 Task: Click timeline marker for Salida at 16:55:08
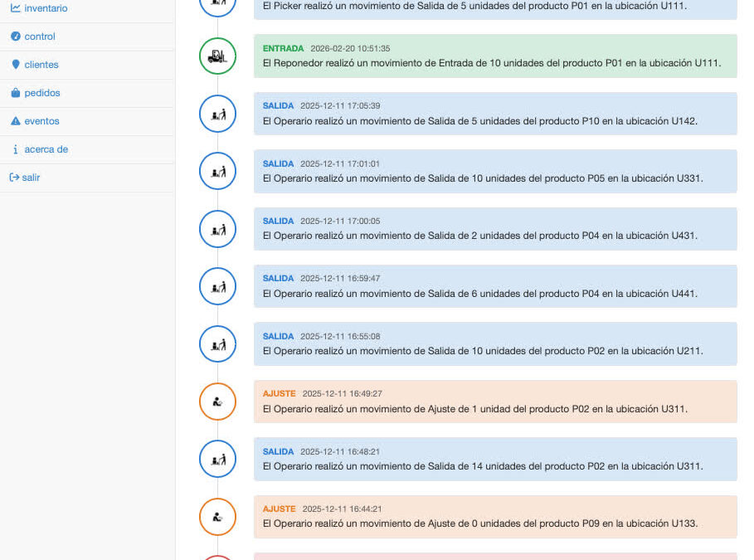point(217,344)
